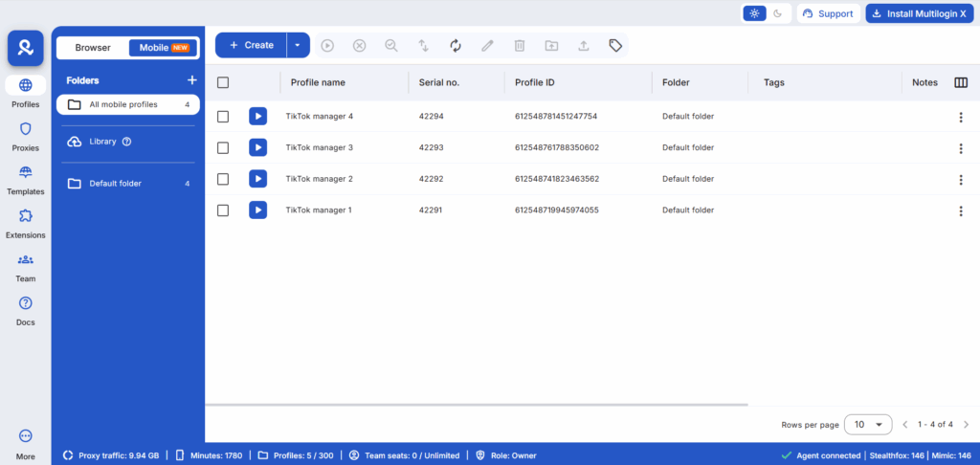Click the tag icon in toolbar
The height and width of the screenshot is (465, 980).
coord(615,45)
